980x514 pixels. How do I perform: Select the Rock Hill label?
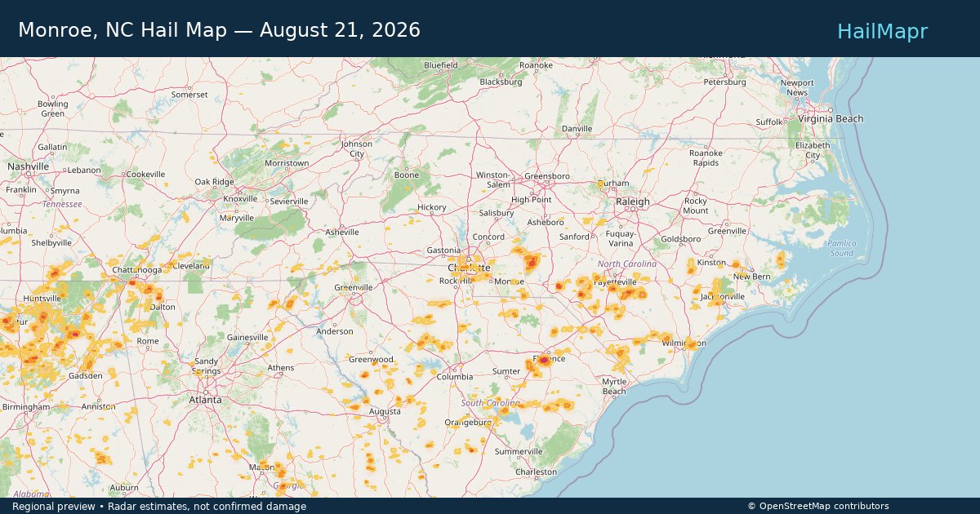(456, 281)
